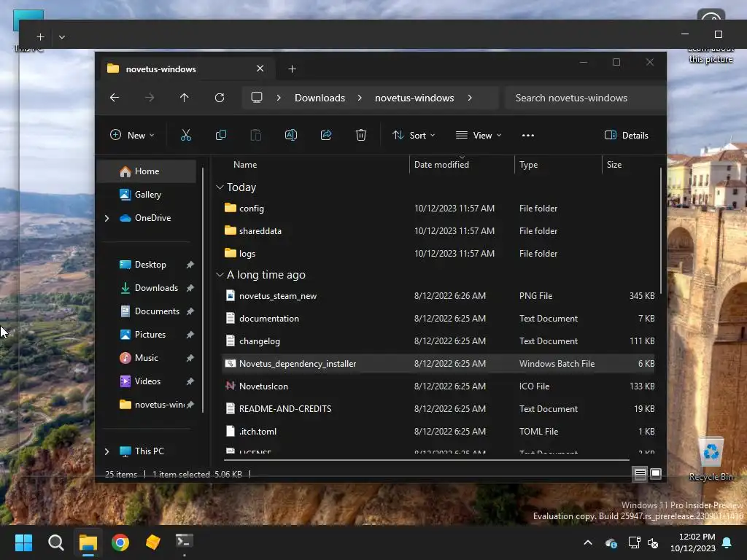
Task: Click the Delete trash icon
Action: [360, 135]
